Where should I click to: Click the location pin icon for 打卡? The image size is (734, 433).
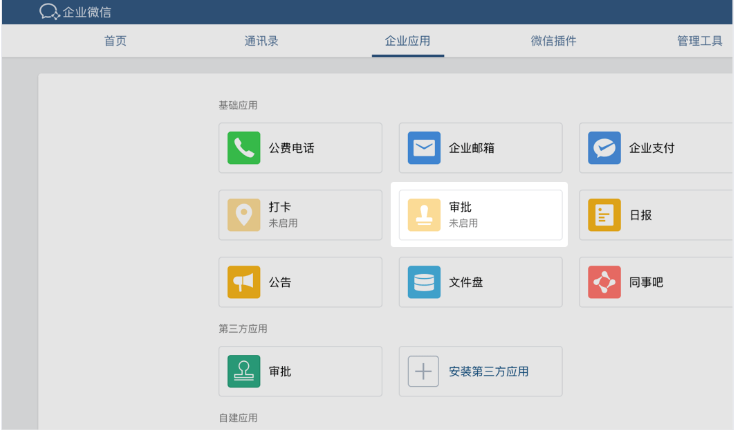[x=244, y=215]
